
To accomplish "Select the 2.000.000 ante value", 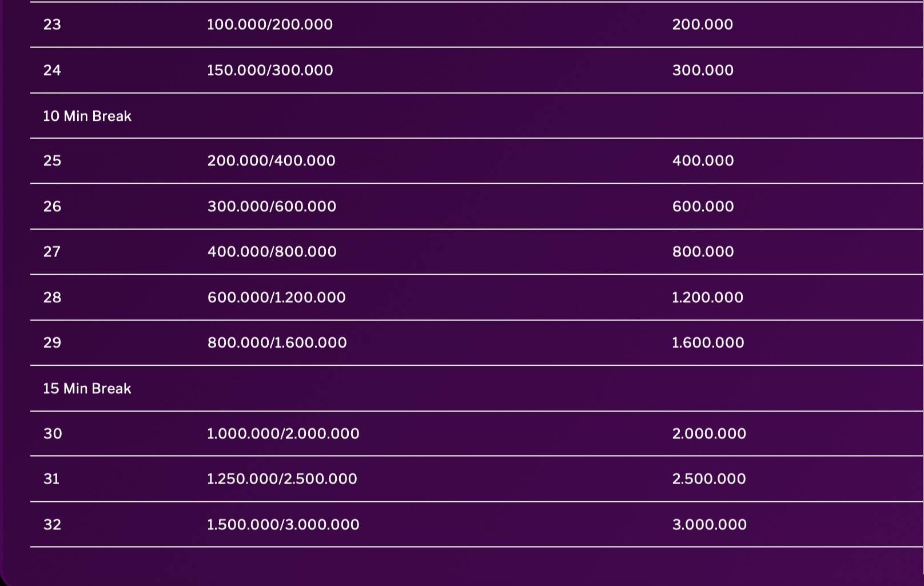I will (x=709, y=434).
